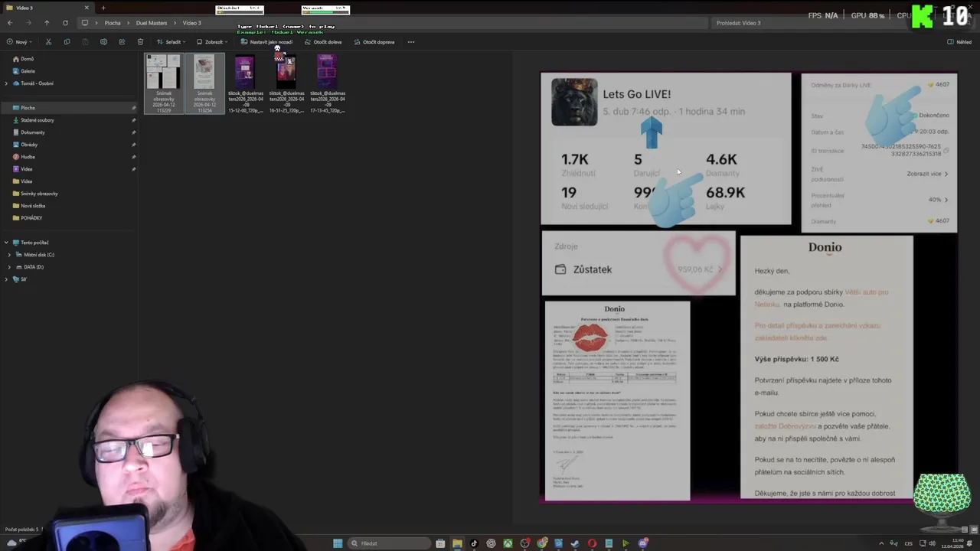
Task: Select the Snímek obrazovky 113254 thumbnail
Action: click(x=204, y=83)
